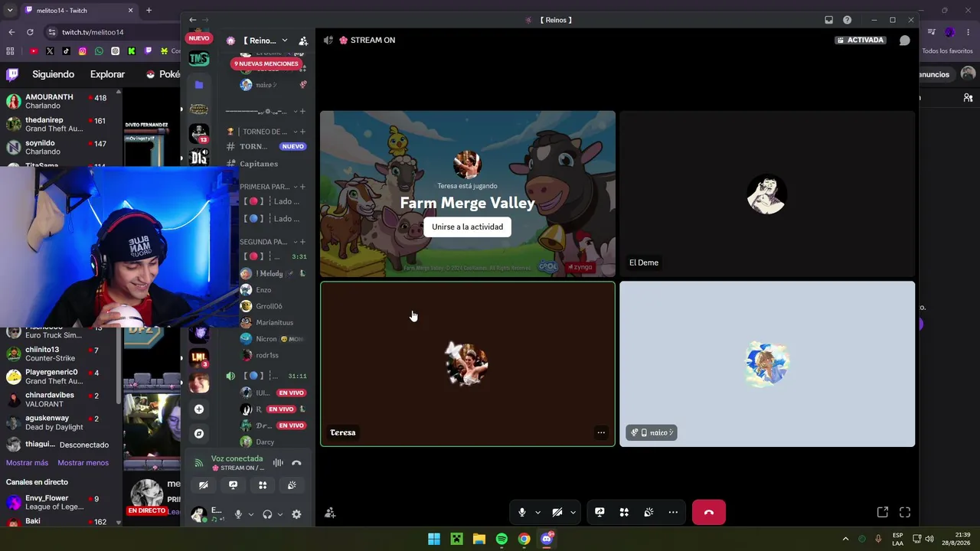Turn on camera in the call control bar
This screenshot has height=551, width=980.
coord(557,512)
